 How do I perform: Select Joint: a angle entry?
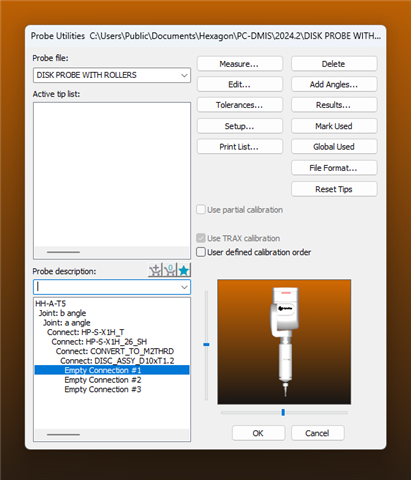coord(67,323)
